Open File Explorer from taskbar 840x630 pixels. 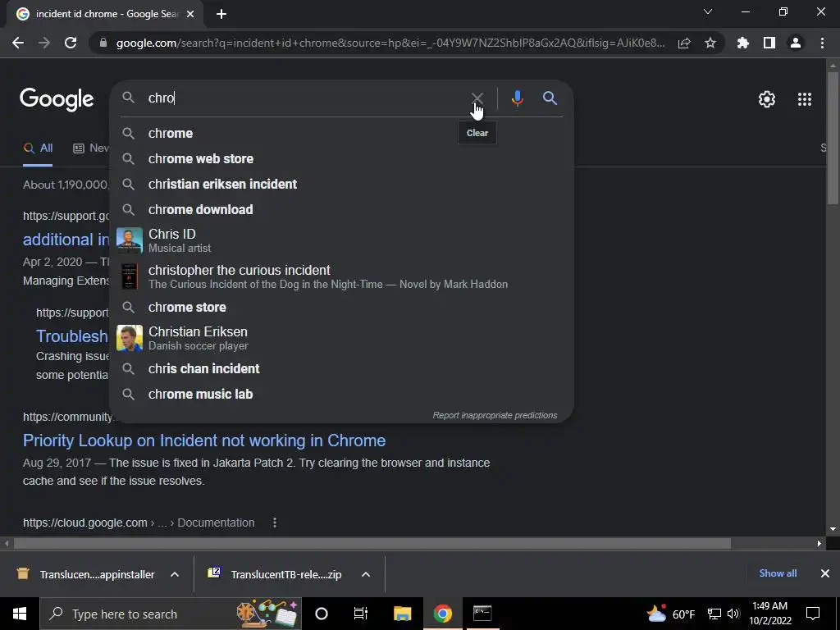[x=402, y=614]
